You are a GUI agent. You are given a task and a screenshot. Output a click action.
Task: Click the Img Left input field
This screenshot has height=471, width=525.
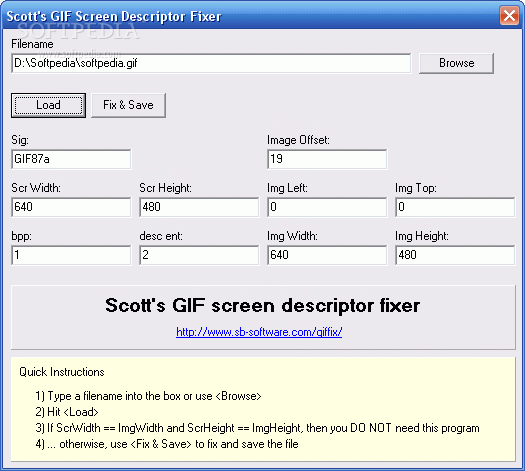coord(327,207)
